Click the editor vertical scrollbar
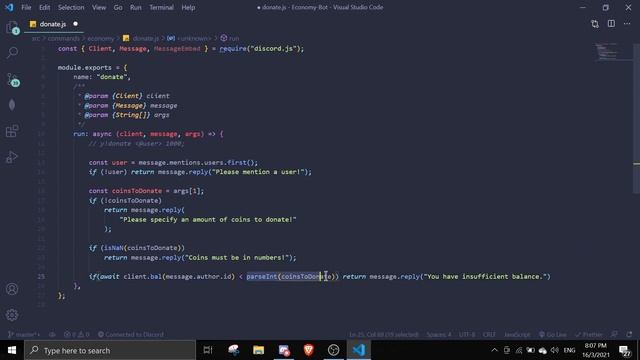640x360 pixels. click(637, 118)
